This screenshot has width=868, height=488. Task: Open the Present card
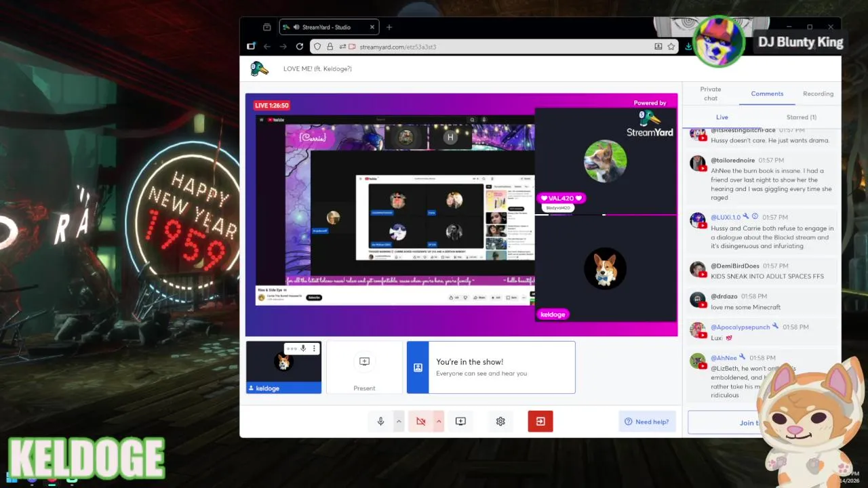point(364,367)
